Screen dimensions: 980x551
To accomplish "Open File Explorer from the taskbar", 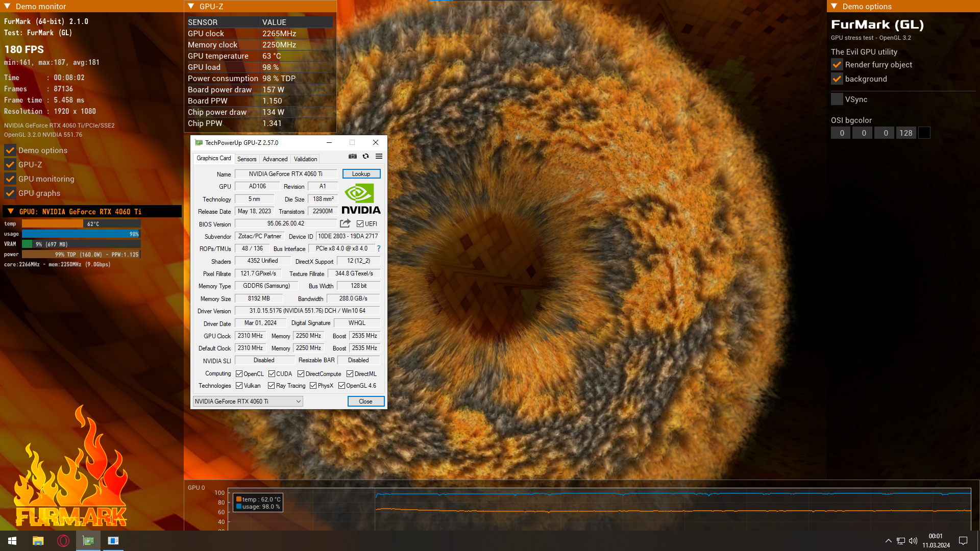I will (x=38, y=541).
